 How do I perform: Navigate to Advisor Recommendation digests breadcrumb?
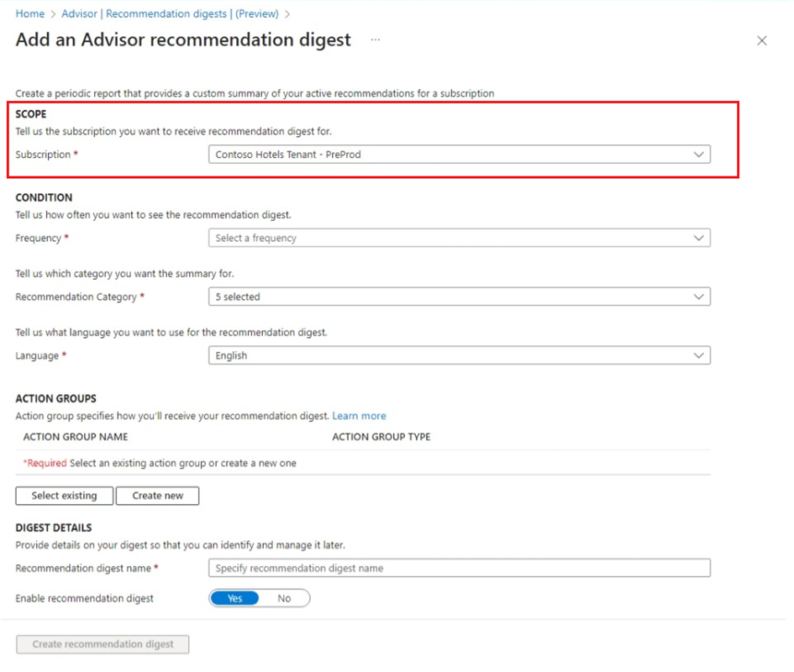pyautogui.click(x=170, y=13)
